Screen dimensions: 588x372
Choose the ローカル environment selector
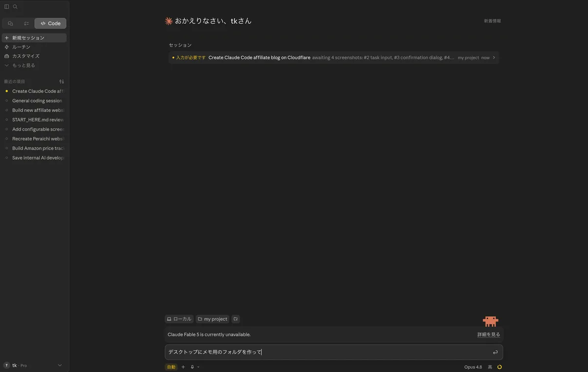click(179, 319)
